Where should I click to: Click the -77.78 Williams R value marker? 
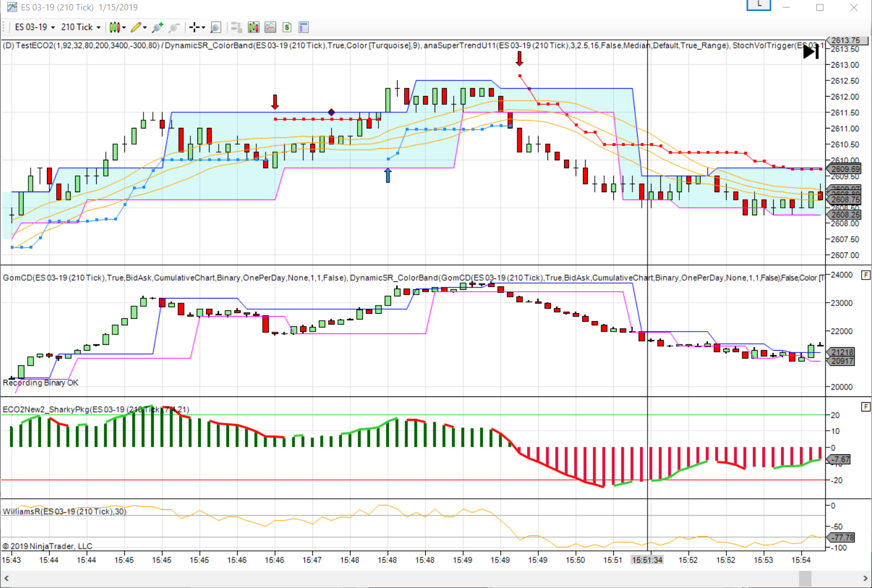[842, 538]
